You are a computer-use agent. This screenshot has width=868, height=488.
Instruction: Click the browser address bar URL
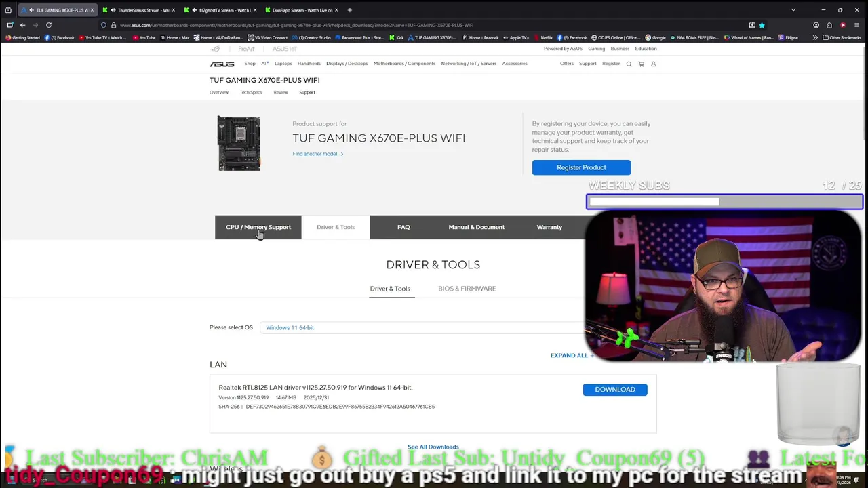click(296, 25)
